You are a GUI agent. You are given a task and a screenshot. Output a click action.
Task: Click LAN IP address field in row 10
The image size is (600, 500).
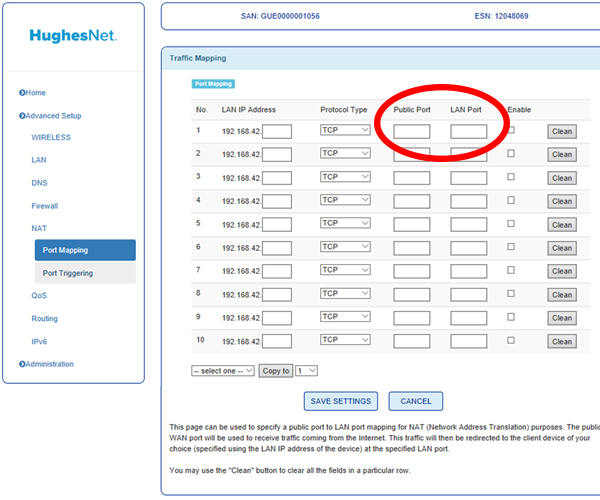point(277,341)
